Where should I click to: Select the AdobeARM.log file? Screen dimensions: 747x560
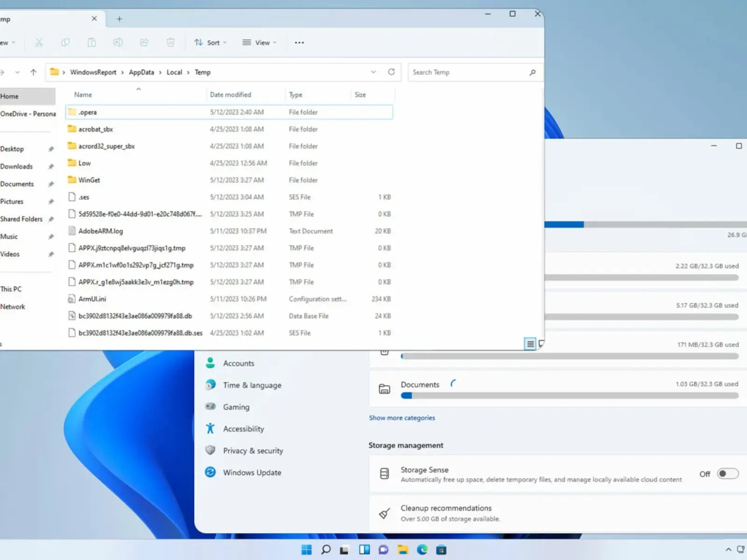(x=100, y=231)
